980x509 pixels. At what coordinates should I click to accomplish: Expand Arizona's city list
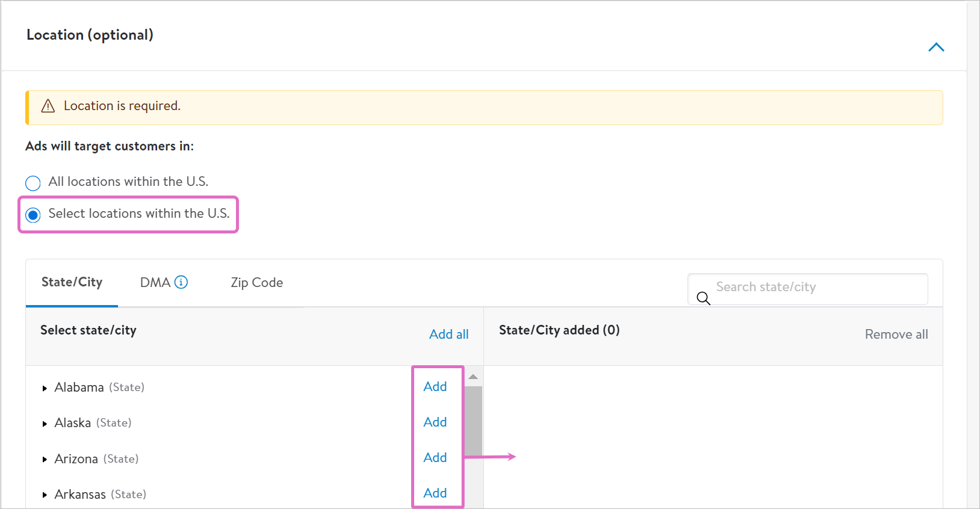click(45, 460)
